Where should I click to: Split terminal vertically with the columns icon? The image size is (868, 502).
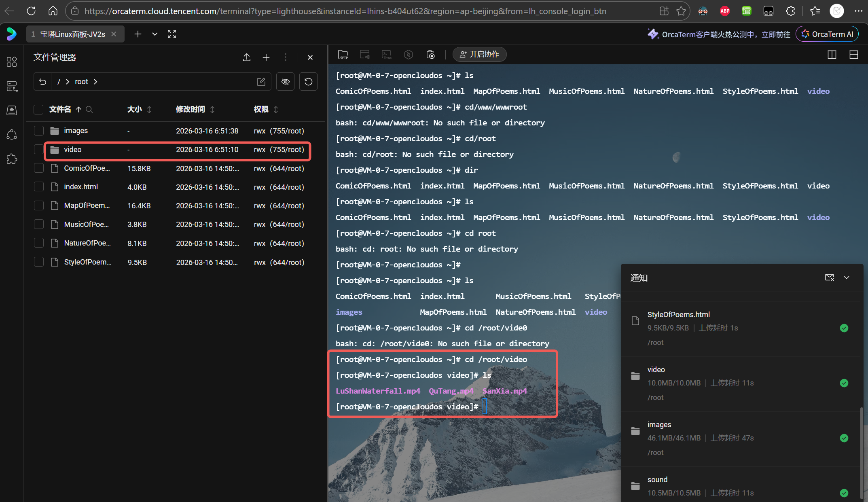(832, 55)
